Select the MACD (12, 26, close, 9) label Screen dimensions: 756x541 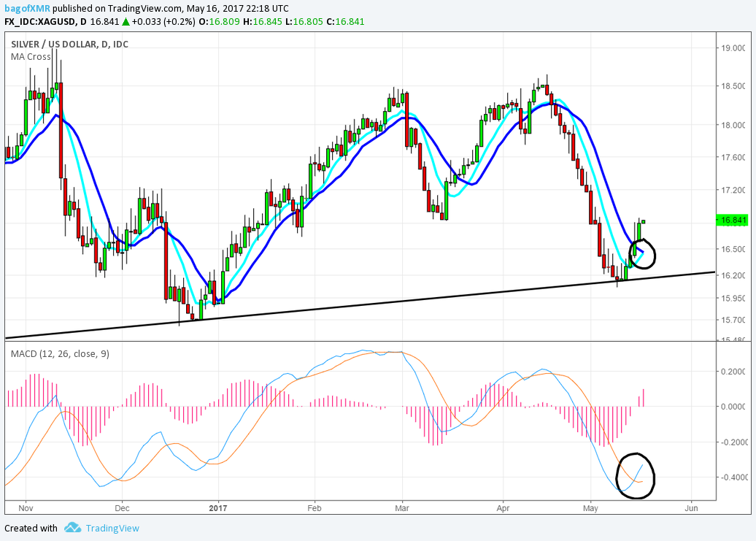click(x=61, y=353)
